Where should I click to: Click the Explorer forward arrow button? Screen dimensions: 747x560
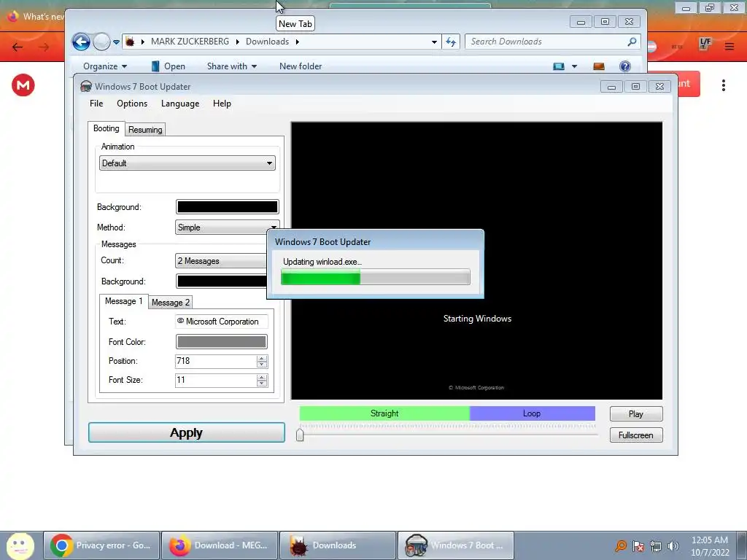[x=101, y=42]
